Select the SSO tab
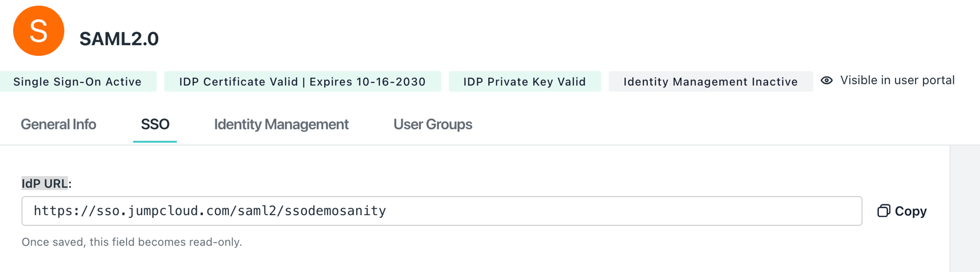 [155, 124]
